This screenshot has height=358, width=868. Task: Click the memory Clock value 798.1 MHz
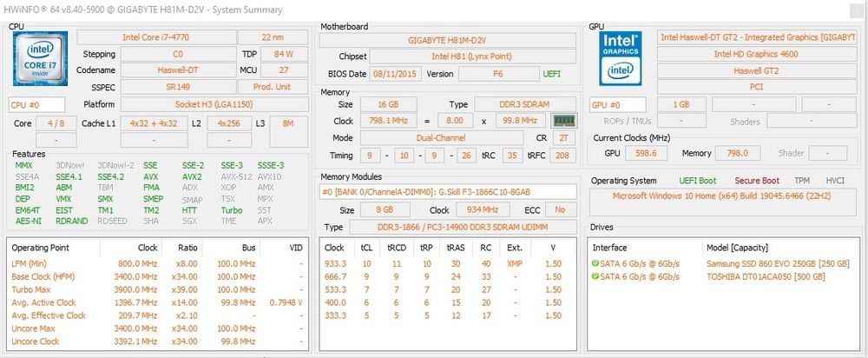click(x=388, y=121)
